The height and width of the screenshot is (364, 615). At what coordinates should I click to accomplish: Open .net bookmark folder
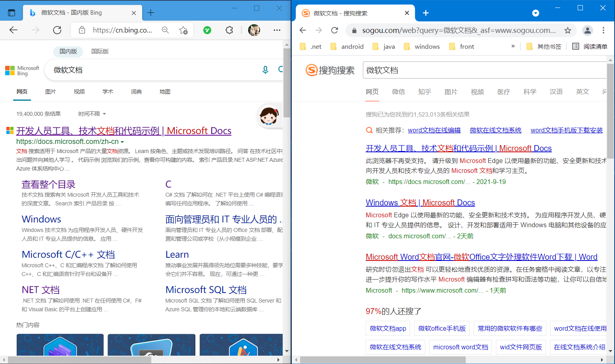(311, 46)
